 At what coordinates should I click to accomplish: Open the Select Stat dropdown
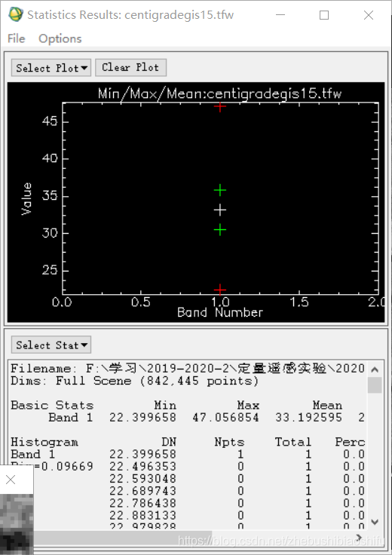pos(51,345)
